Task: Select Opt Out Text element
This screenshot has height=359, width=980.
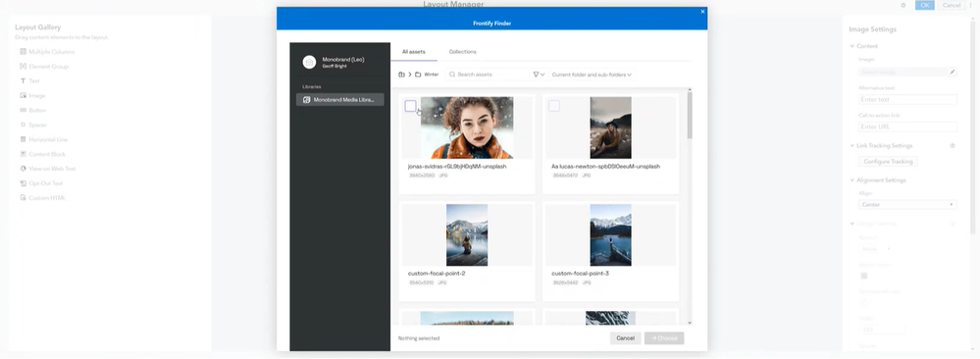Action: 41,183
